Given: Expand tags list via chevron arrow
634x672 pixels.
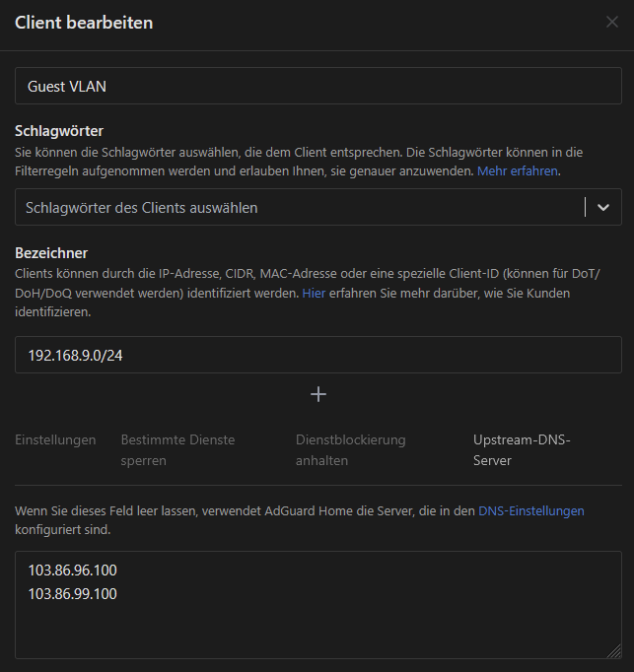Looking at the screenshot, I should coord(603,207).
